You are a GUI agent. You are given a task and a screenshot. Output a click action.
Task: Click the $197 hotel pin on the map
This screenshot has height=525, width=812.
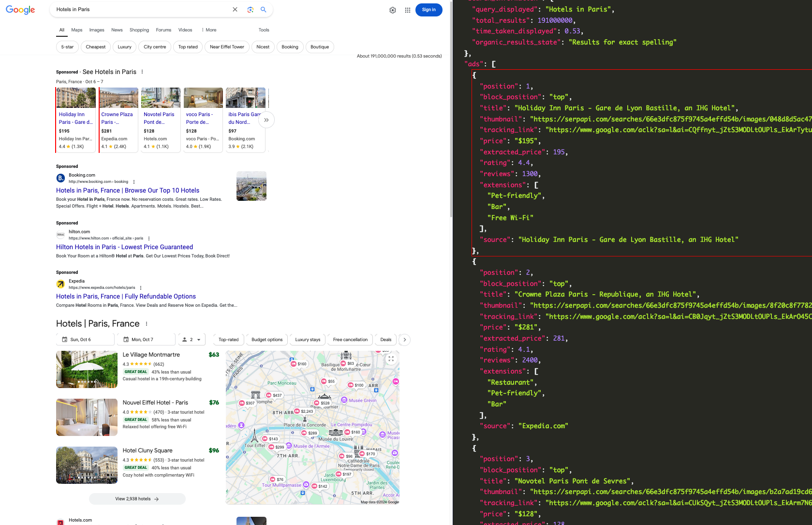pos(344,474)
